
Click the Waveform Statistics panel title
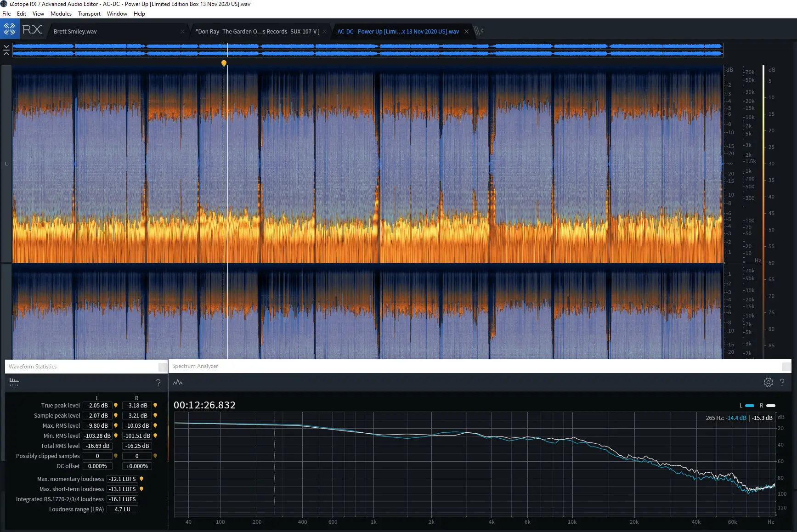point(33,367)
